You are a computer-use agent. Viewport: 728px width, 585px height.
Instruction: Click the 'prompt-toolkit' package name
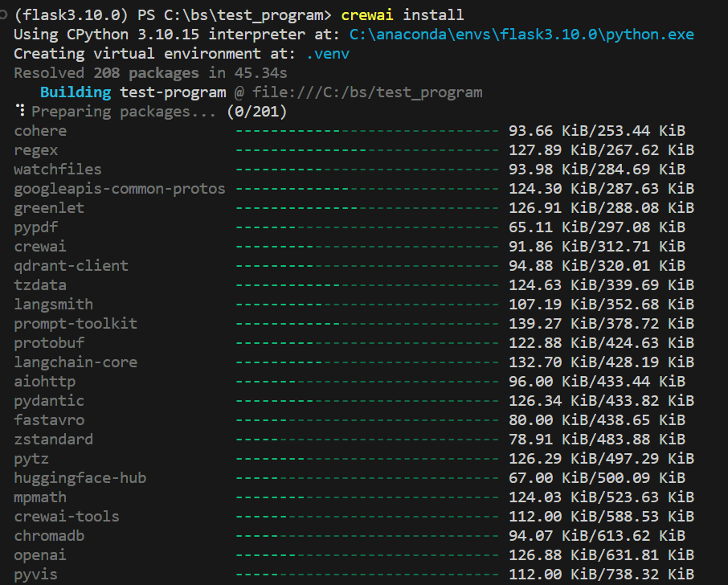(x=76, y=324)
